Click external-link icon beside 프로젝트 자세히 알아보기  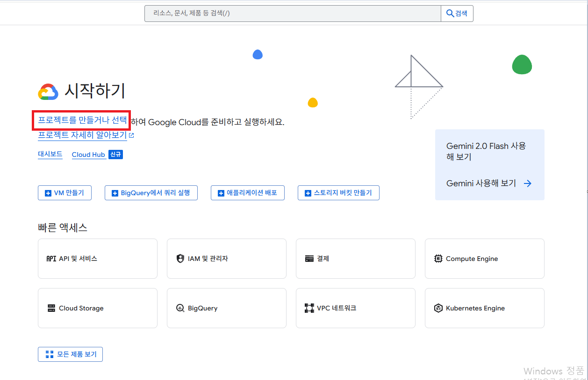coord(131,135)
